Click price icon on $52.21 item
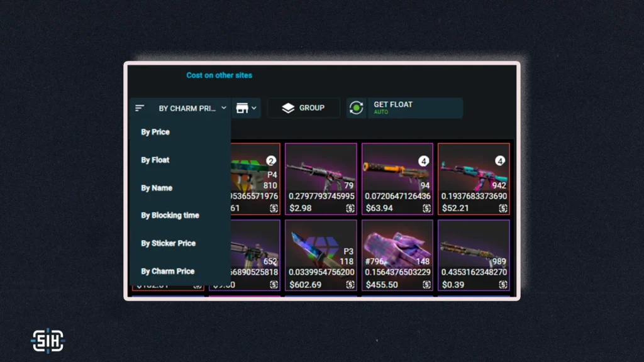Image resolution: width=644 pixels, height=362 pixels. point(502,208)
